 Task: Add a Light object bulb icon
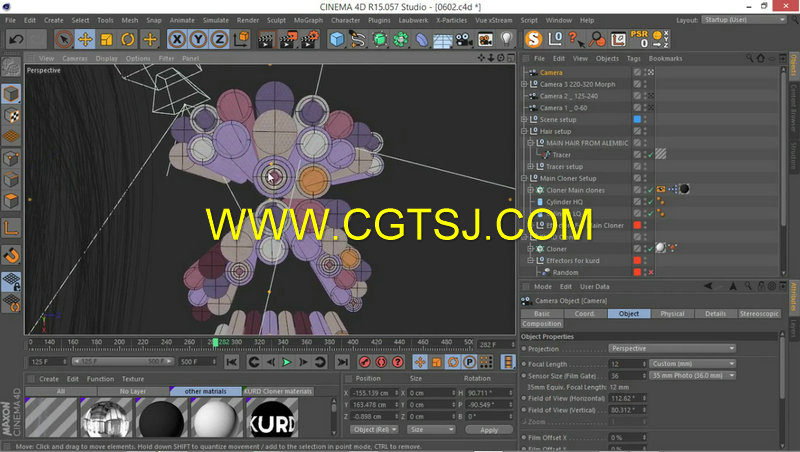[x=506, y=39]
